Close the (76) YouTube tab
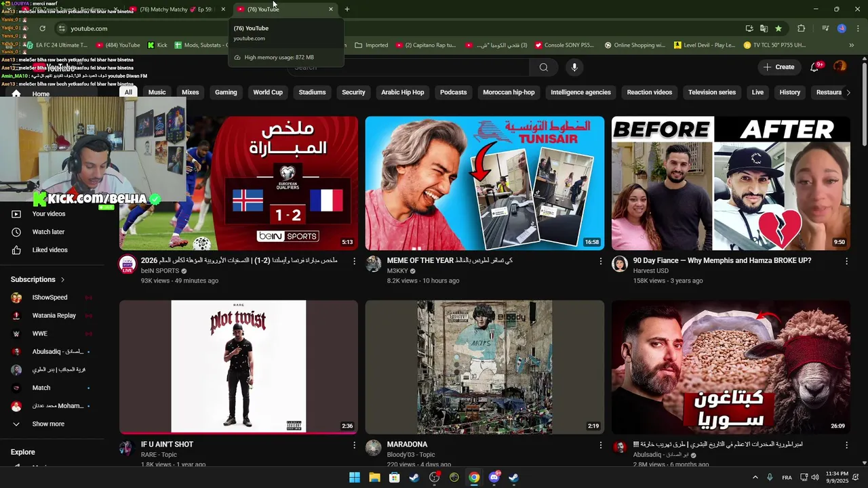This screenshot has width=868, height=488. click(331, 9)
